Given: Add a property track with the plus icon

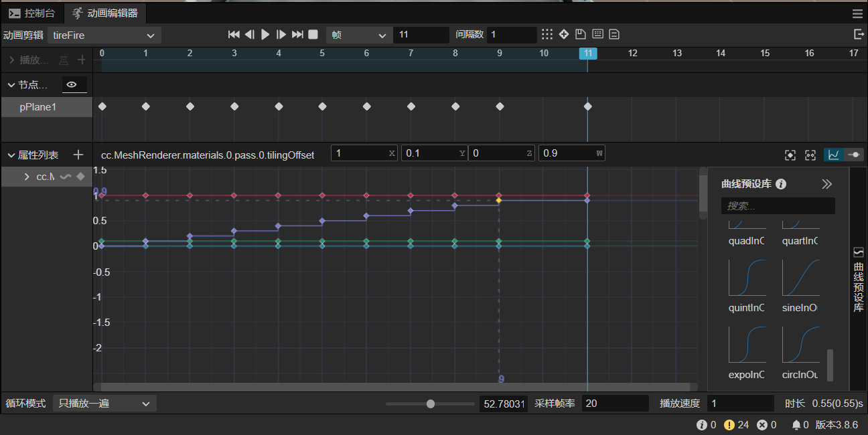Looking at the screenshot, I should (x=78, y=155).
